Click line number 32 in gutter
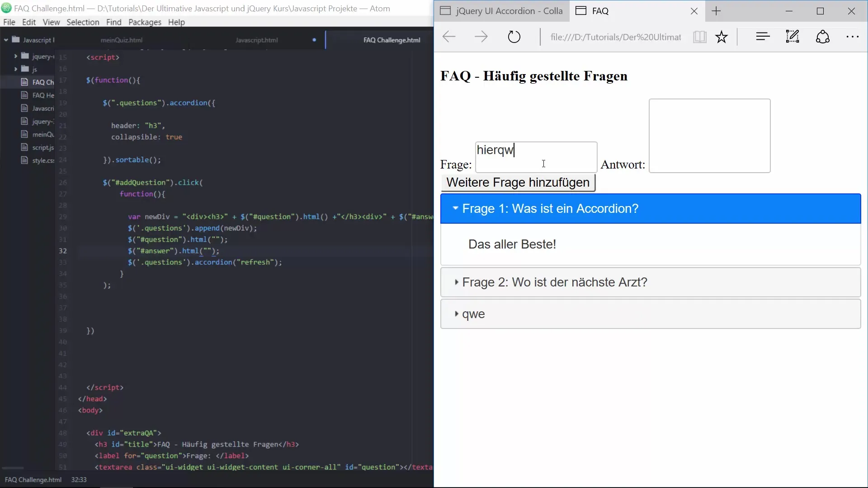The height and width of the screenshot is (488, 868). click(63, 251)
